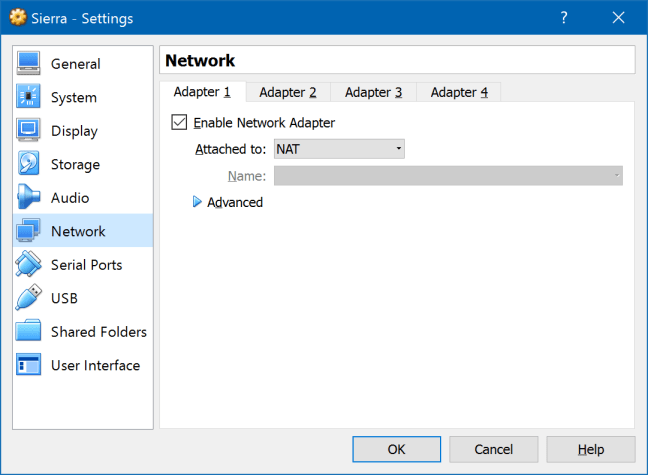
Task: Open the Attached to NAT dropdown
Action: click(339, 149)
